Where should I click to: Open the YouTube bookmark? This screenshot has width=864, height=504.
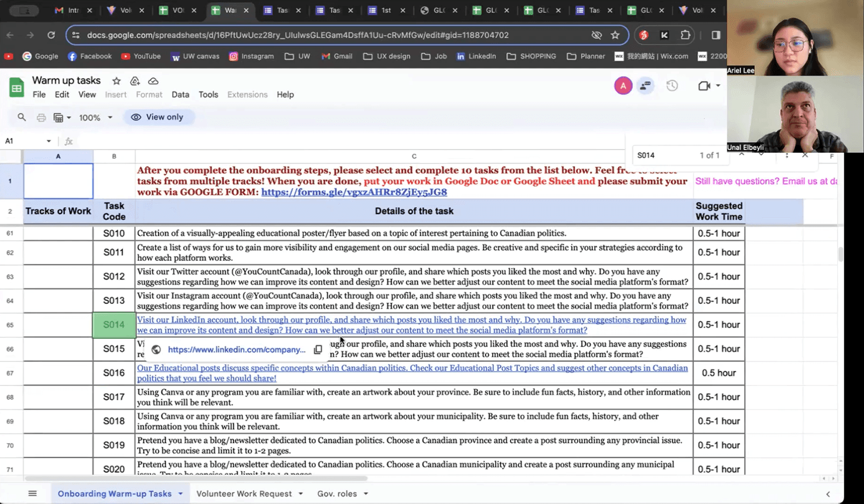[141, 56]
